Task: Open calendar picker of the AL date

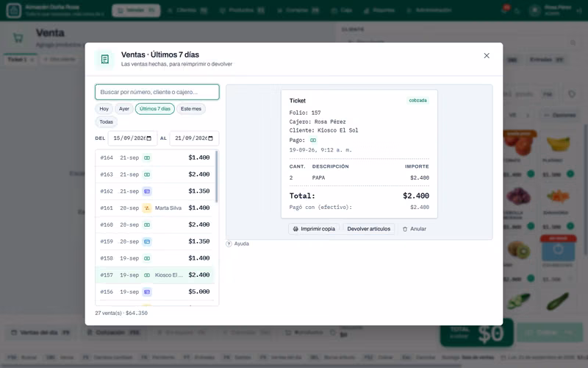Action: (210, 138)
